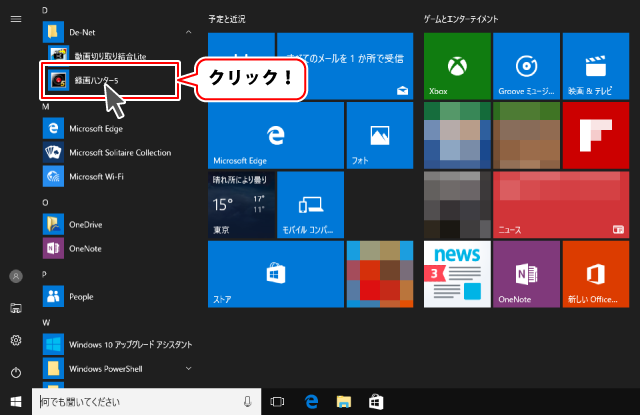Open Settings gear in start sidebar
Screen dimensions: 640x415
[16, 340]
